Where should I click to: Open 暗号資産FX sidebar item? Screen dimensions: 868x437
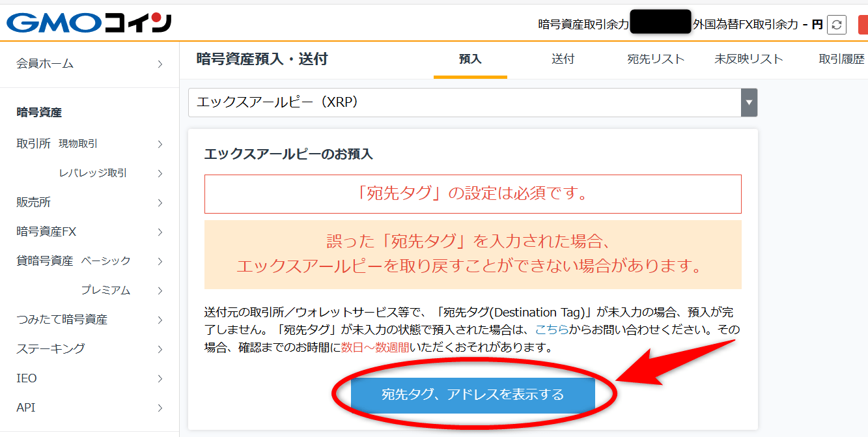[46, 232]
